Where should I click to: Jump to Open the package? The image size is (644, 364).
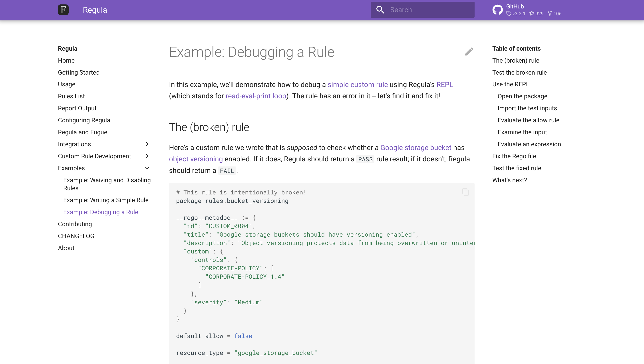point(522,96)
